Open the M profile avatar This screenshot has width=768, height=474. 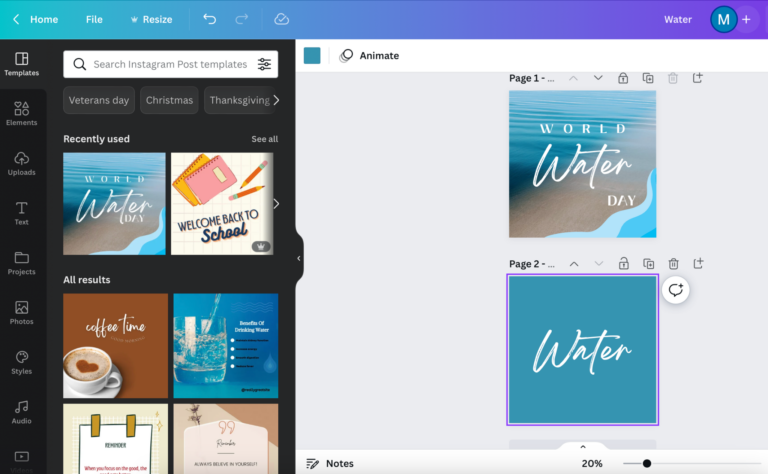(723, 20)
